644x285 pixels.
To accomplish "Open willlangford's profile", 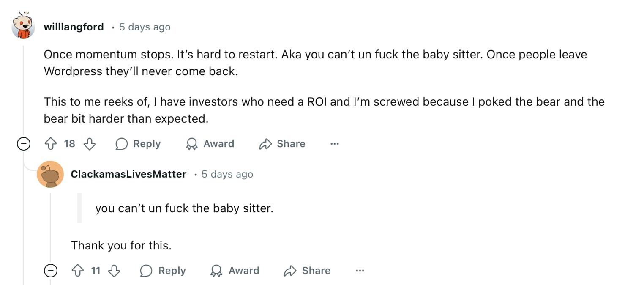I will point(74,27).
